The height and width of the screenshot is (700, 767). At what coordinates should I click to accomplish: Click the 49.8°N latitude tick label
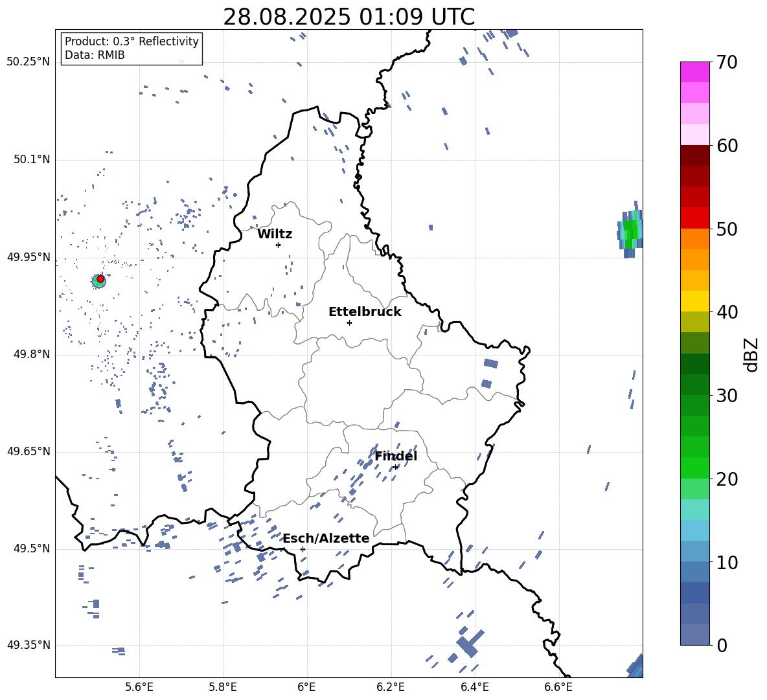tap(31, 354)
